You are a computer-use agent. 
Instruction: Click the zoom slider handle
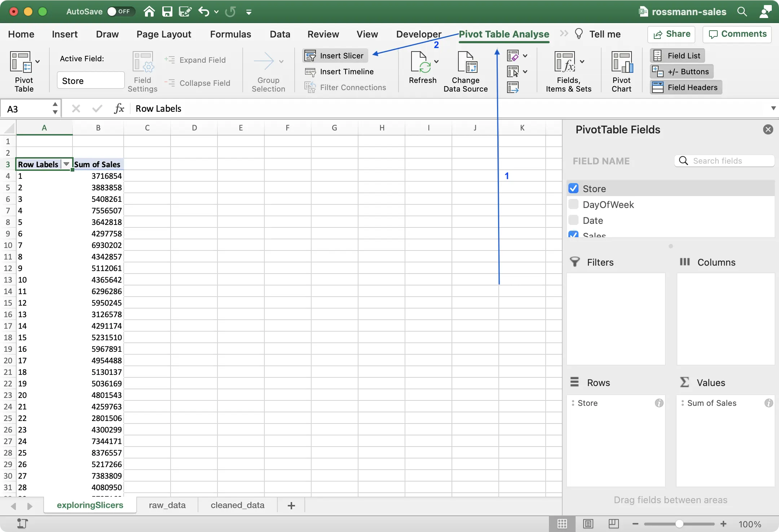[x=679, y=524]
